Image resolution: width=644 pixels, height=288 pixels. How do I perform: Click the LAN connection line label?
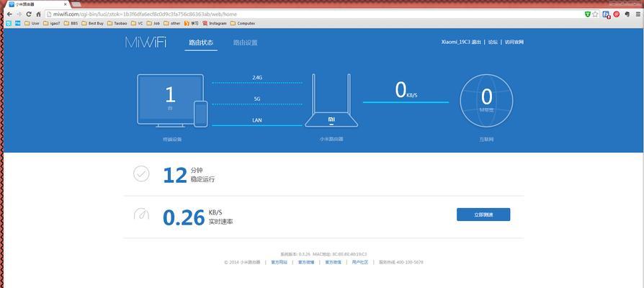coord(257,120)
